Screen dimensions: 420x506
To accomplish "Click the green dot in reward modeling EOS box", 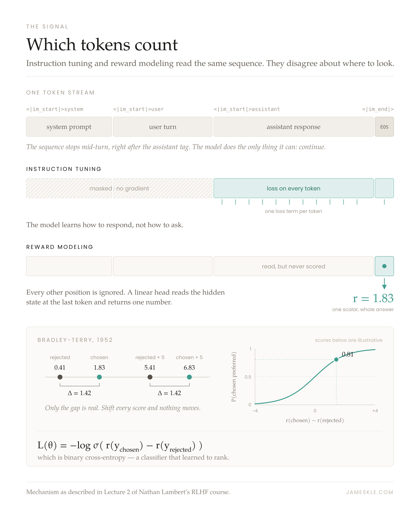I will [x=384, y=266].
